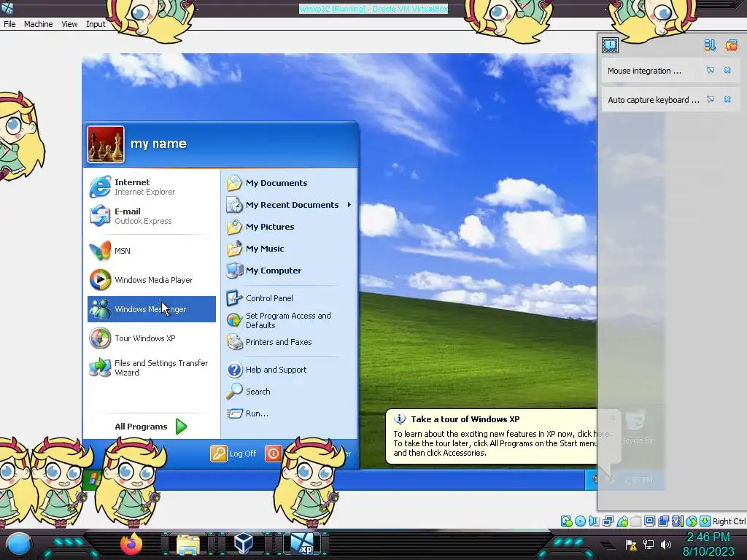The height and width of the screenshot is (560, 747).
Task: Open My Pictures folder
Action: point(290,227)
